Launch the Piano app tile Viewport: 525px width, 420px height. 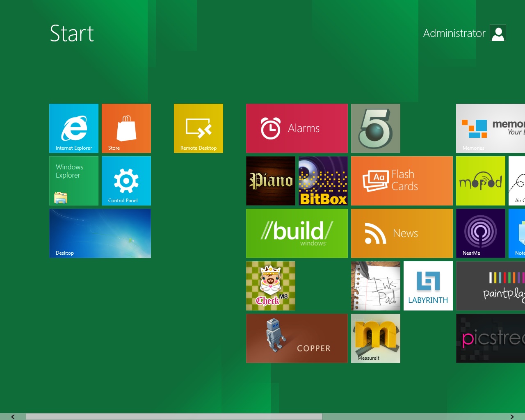tap(271, 181)
